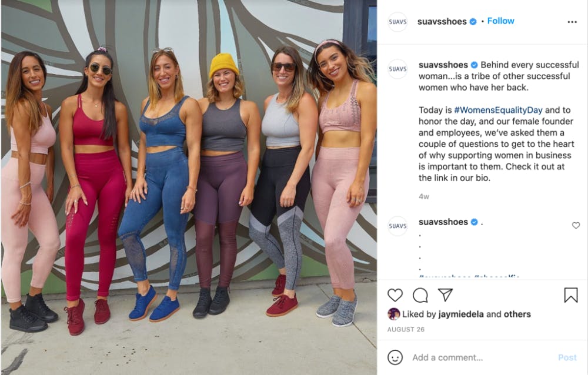Click the SUAVS avatar beside the caption
Viewport: 588px width, 375px height.
tap(397, 69)
